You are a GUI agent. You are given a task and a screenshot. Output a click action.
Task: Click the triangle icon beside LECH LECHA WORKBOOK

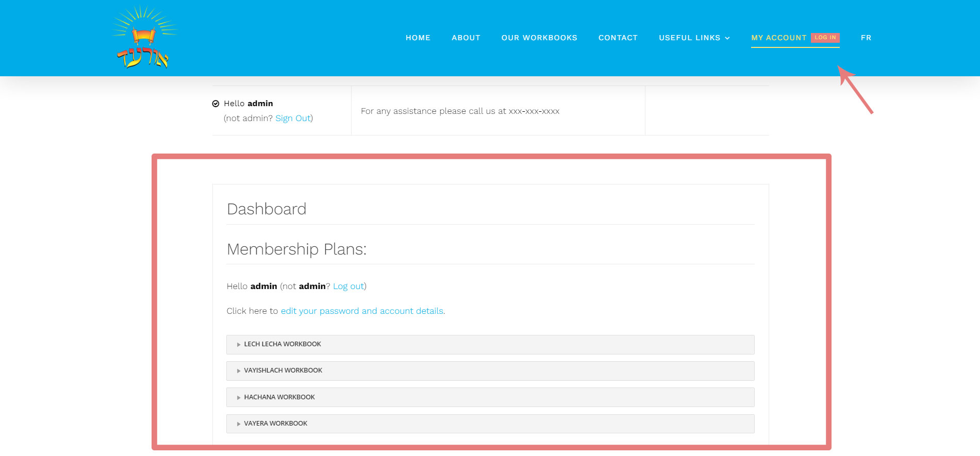(239, 345)
